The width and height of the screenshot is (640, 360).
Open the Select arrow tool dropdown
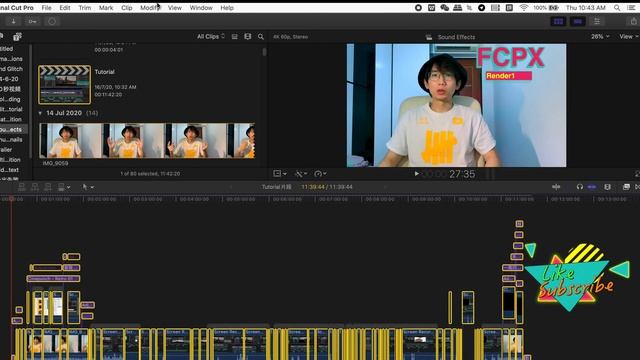tap(88, 187)
